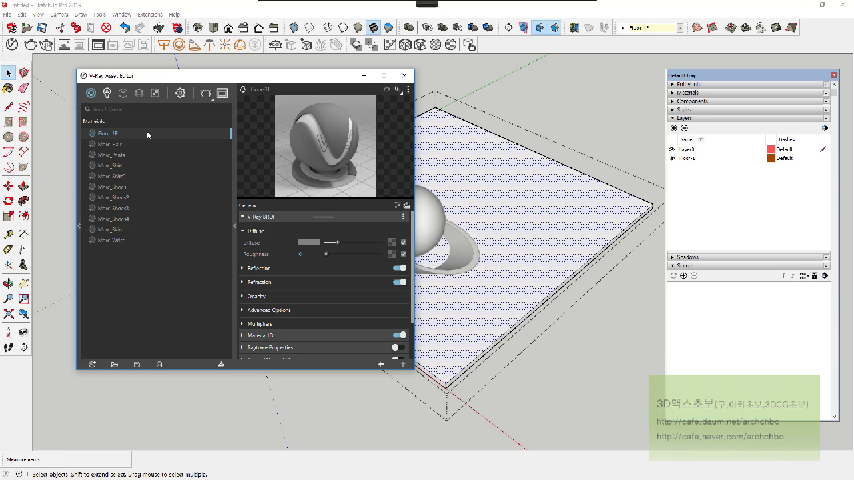This screenshot has width=854, height=480.
Task: Select the first material in Materials list
Action: [x=157, y=133]
